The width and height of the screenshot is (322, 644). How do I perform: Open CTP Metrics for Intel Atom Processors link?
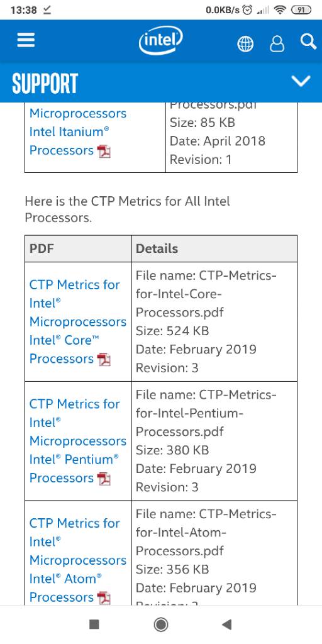click(77, 560)
